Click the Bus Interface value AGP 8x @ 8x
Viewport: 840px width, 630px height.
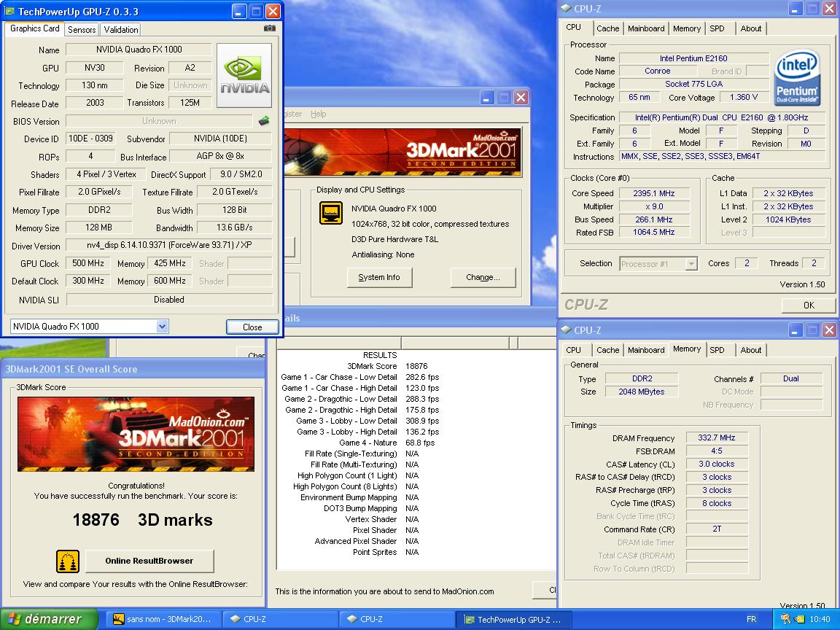coord(220,156)
